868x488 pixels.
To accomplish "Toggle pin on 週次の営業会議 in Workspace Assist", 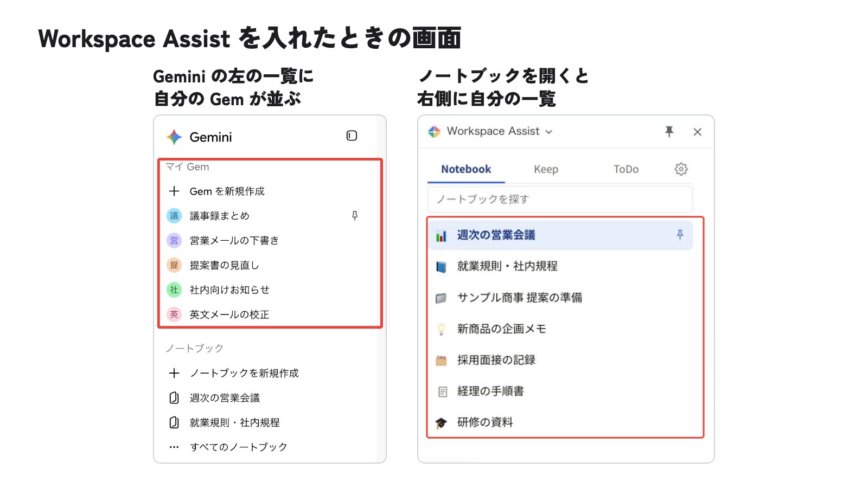I will click(x=680, y=235).
